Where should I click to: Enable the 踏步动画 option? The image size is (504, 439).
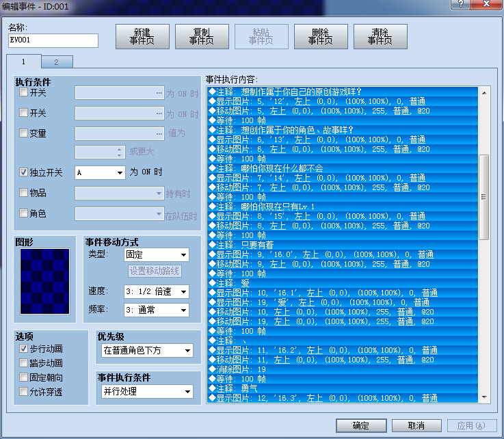pyautogui.click(x=23, y=363)
